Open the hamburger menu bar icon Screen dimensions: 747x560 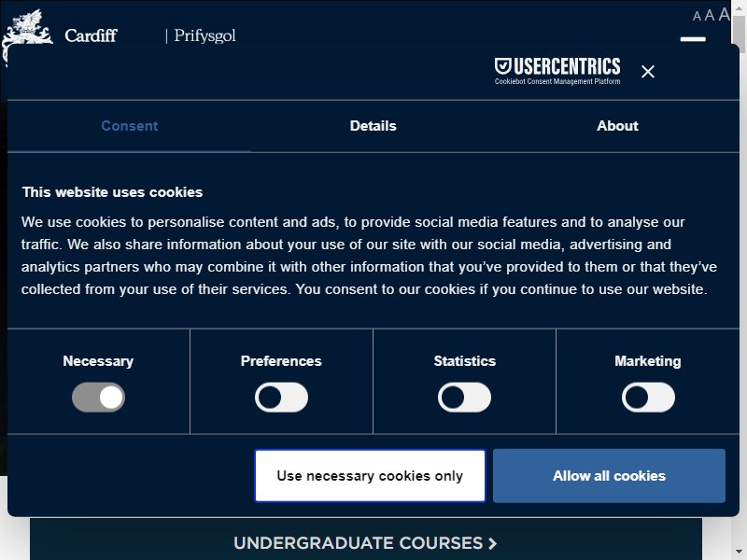pyautogui.click(x=693, y=39)
